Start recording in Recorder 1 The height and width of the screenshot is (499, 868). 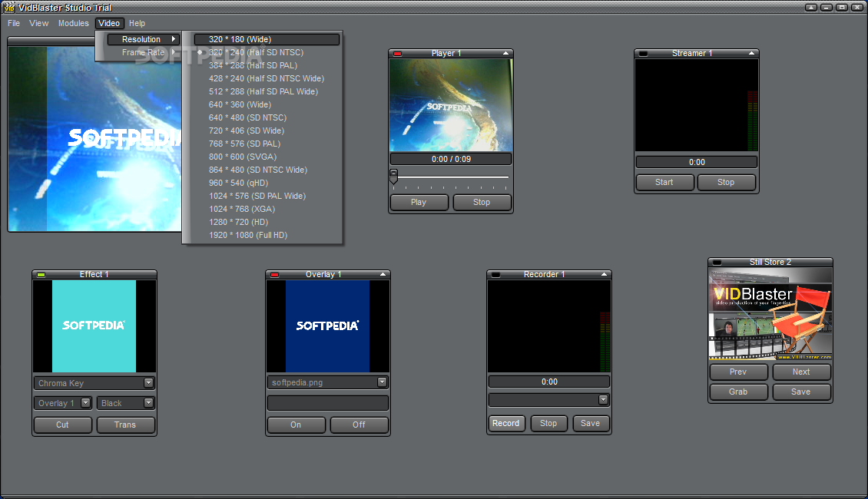coord(506,423)
